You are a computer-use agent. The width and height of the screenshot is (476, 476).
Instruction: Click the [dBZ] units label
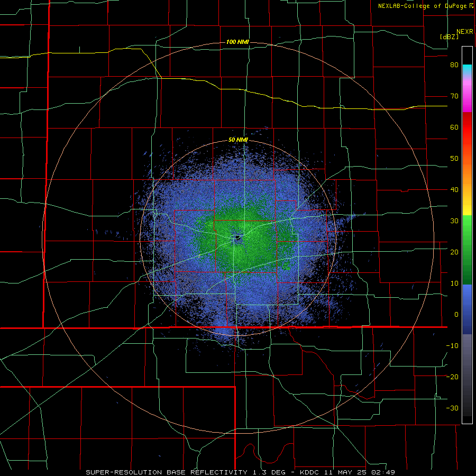[x=449, y=36]
